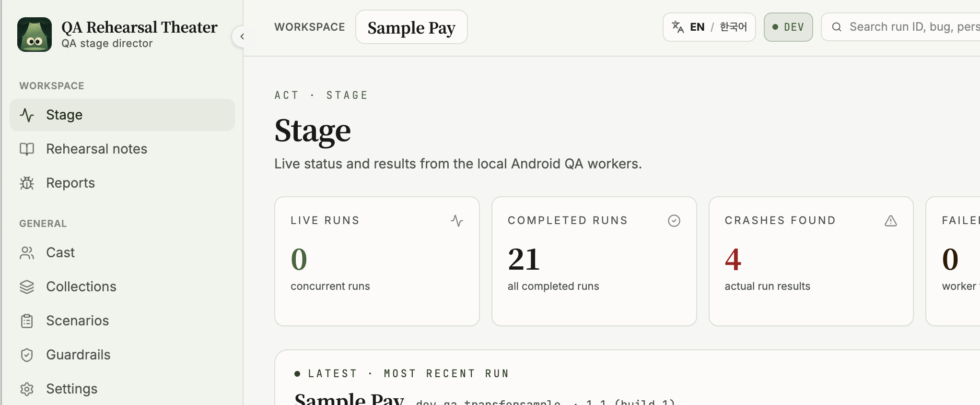Click the QA Rehearsal Theater owl logo
980x405 pixels.
(x=35, y=35)
